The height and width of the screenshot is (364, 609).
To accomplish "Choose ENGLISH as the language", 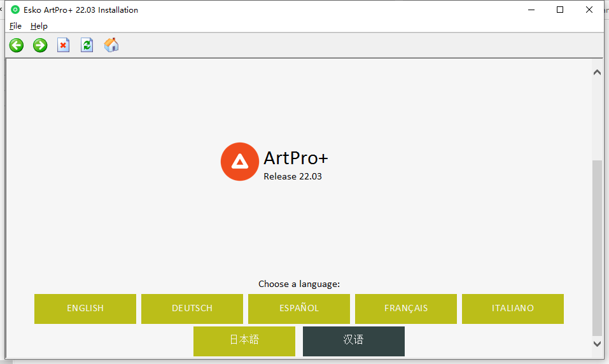I will 85,309.
